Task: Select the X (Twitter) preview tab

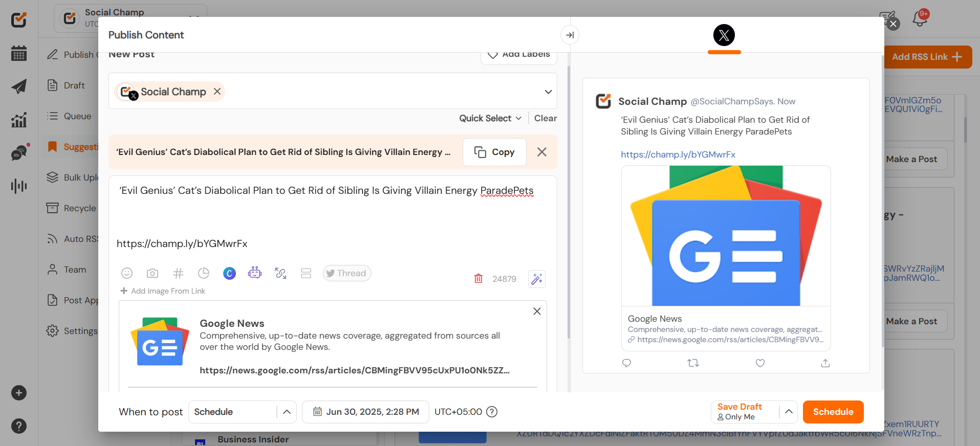Action: coord(724,35)
